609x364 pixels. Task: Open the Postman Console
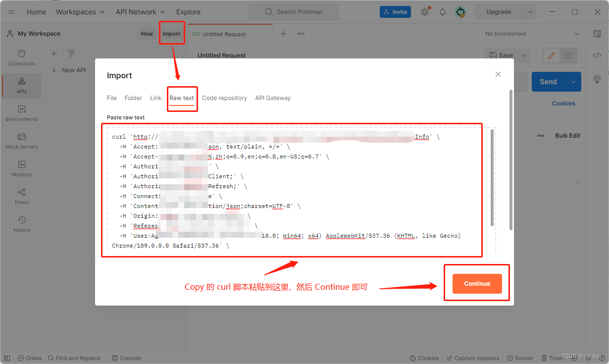(126, 358)
